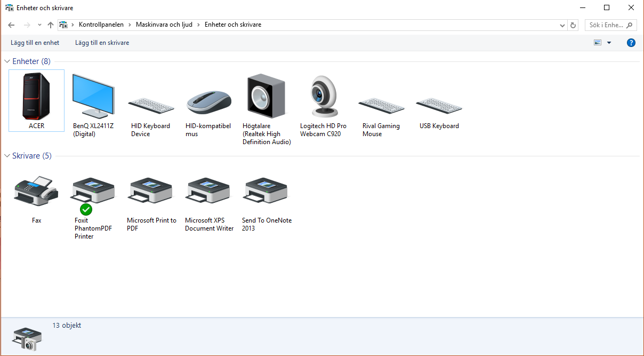Click the 13 objekt status text
This screenshot has height=356, width=644.
67,325
